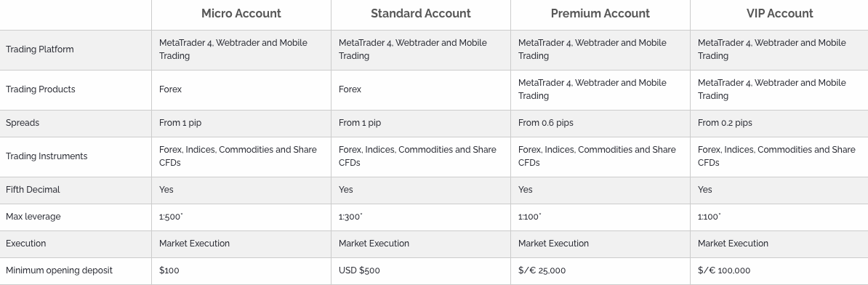This screenshot has width=868, height=285.
Task: Click the 1:500 leverage value
Action: point(171,217)
